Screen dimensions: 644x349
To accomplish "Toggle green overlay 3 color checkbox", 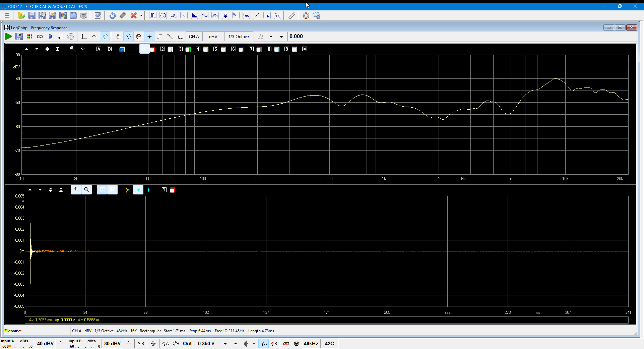I will 188,49.
